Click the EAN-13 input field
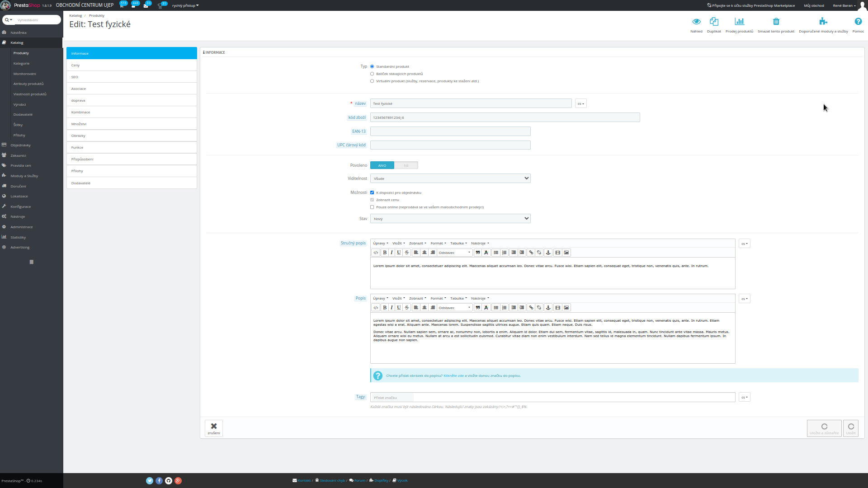Image resolution: width=868 pixels, height=488 pixels. [450, 131]
